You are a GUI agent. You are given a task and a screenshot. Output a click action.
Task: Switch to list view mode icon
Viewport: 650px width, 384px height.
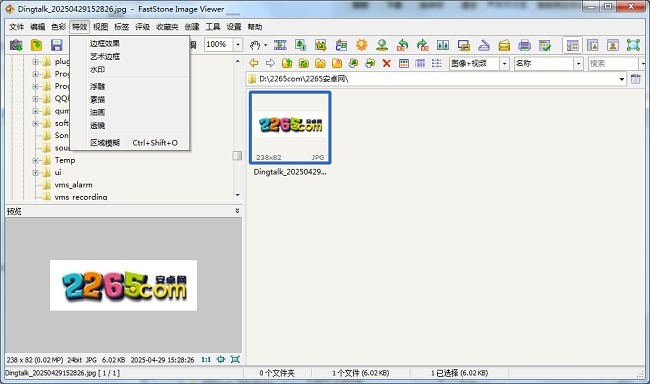click(x=437, y=63)
